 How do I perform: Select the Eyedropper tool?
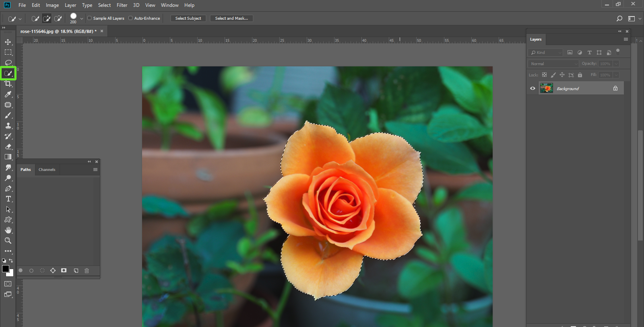pyautogui.click(x=8, y=94)
